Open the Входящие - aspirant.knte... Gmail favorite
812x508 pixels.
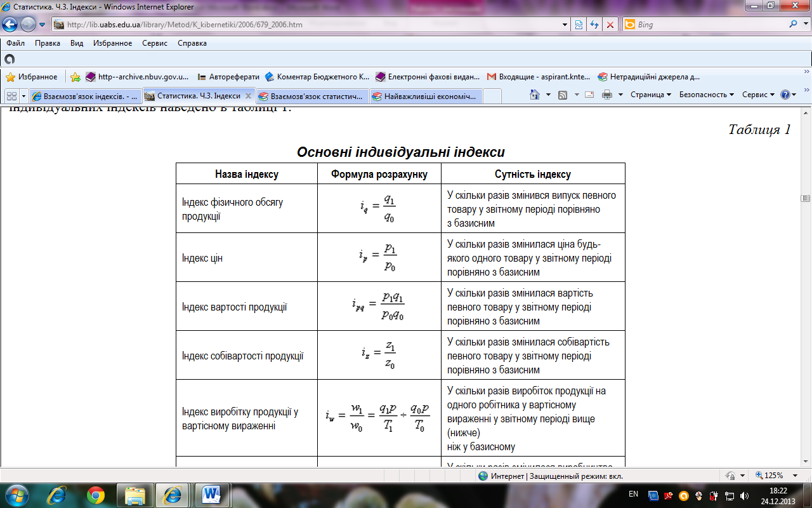click(539, 77)
